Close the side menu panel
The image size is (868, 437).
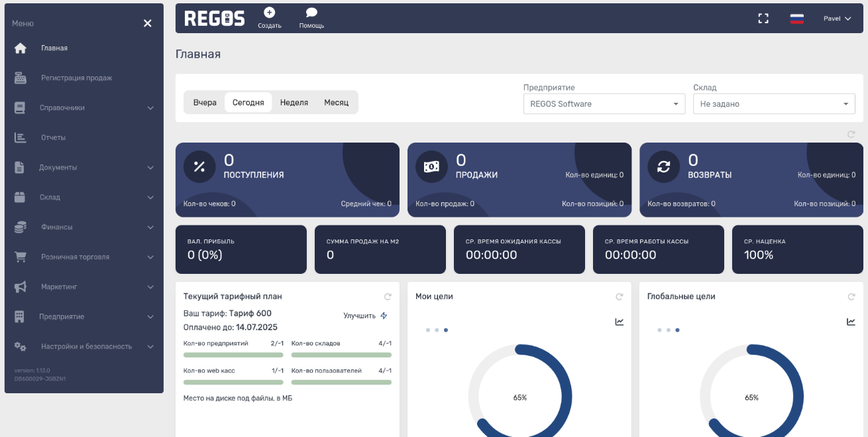pyautogui.click(x=148, y=23)
